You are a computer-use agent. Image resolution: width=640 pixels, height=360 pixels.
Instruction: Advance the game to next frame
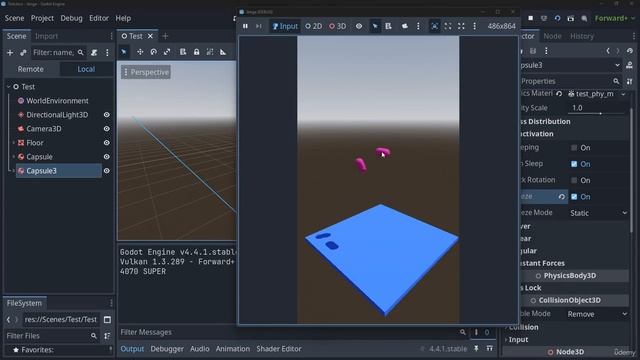click(259, 26)
